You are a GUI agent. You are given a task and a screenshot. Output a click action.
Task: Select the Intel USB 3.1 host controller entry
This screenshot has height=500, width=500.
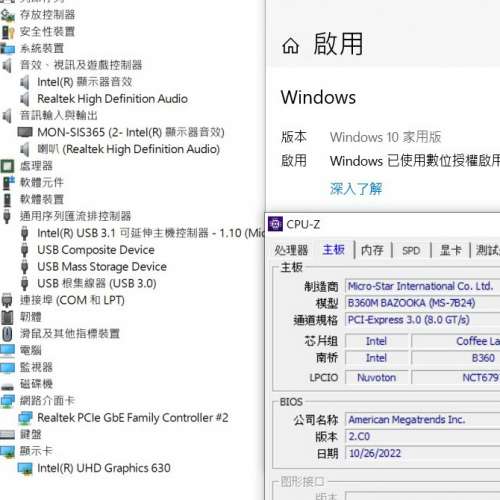[151, 233]
